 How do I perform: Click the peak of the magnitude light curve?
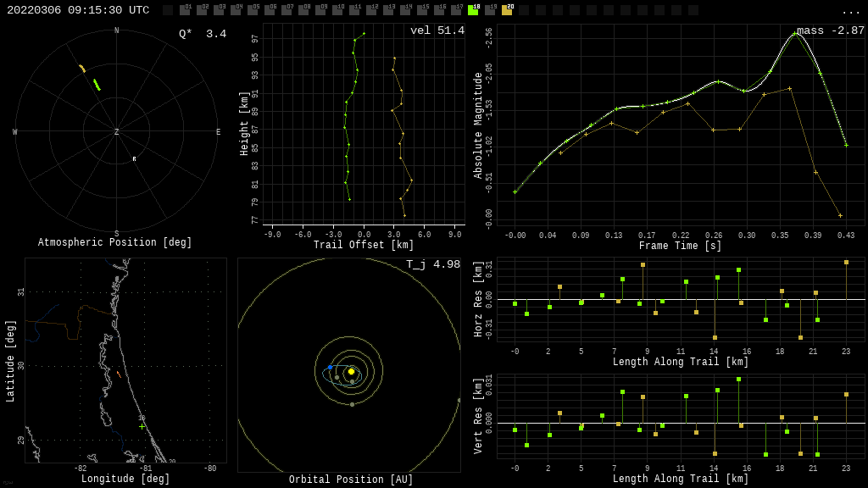pos(795,34)
